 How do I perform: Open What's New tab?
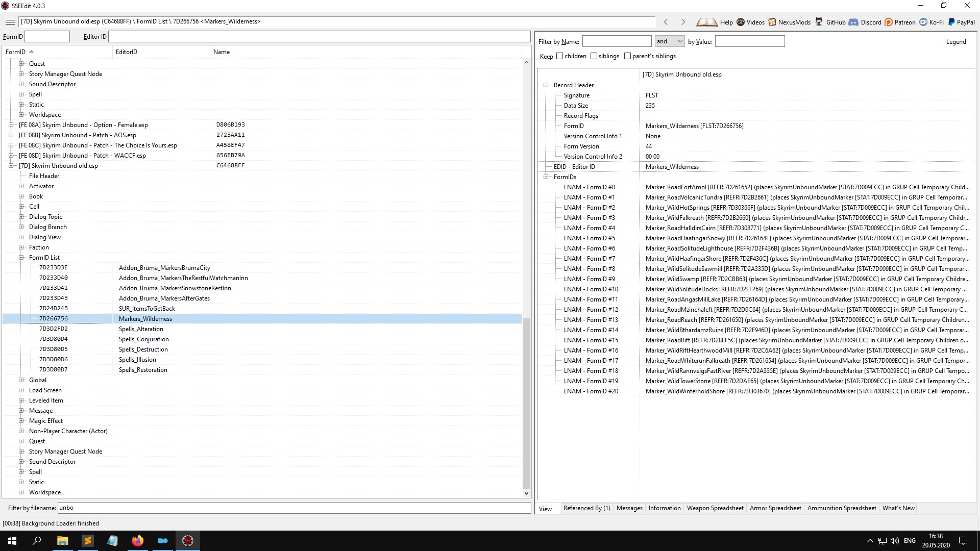click(898, 508)
